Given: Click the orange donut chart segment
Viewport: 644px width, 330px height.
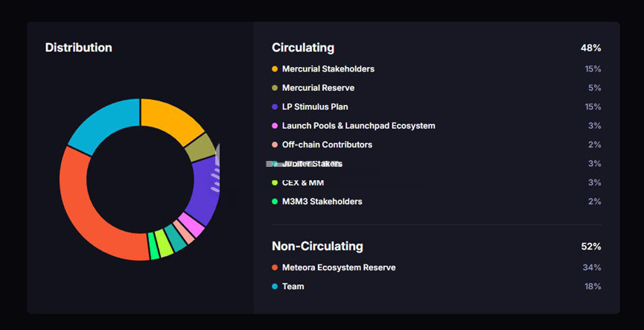Looking at the screenshot, I should click(x=170, y=119).
